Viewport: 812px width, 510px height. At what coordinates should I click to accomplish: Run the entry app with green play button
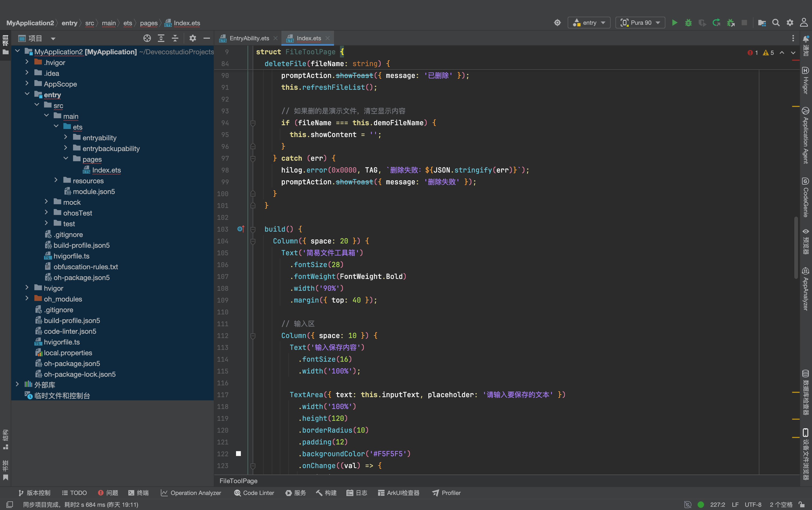click(675, 23)
